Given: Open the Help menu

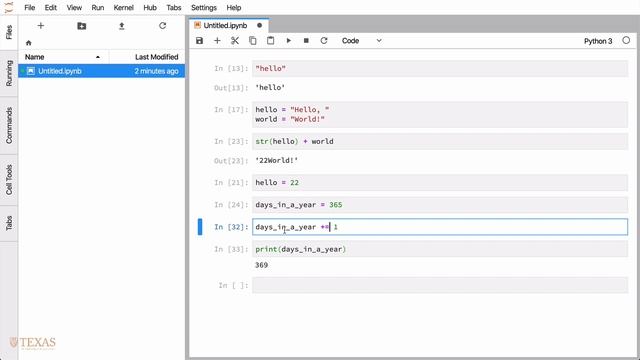Looking at the screenshot, I should (x=233, y=8).
